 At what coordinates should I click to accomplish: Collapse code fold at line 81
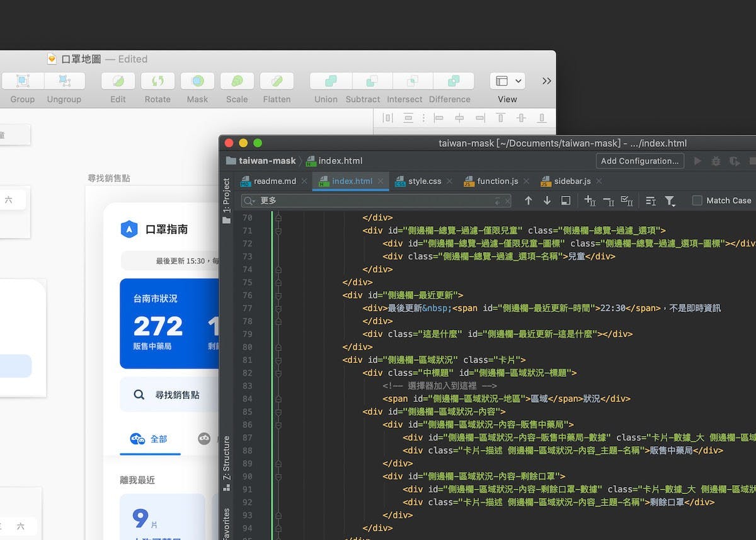coord(278,360)
